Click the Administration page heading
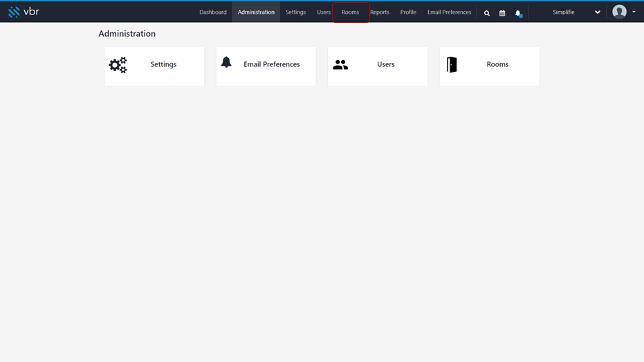Screen dimensions: 644x362 pos(127,34)
